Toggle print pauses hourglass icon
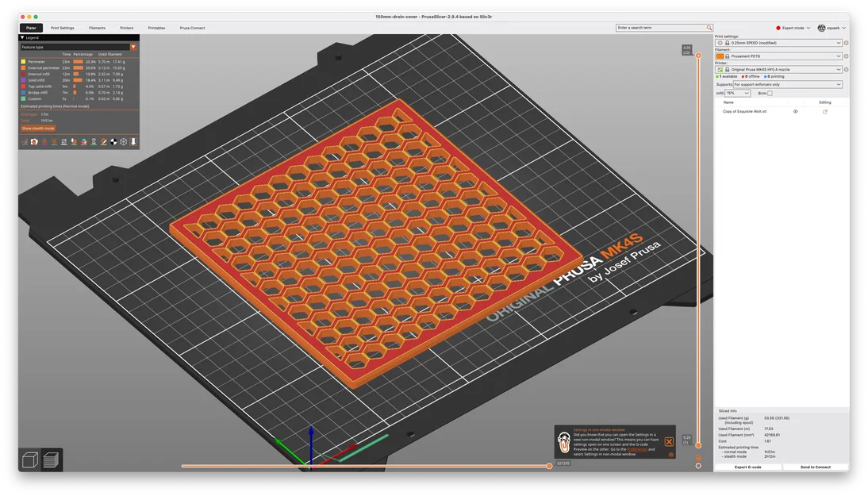Viewport: 868px width, 496px height. point(94,142)
